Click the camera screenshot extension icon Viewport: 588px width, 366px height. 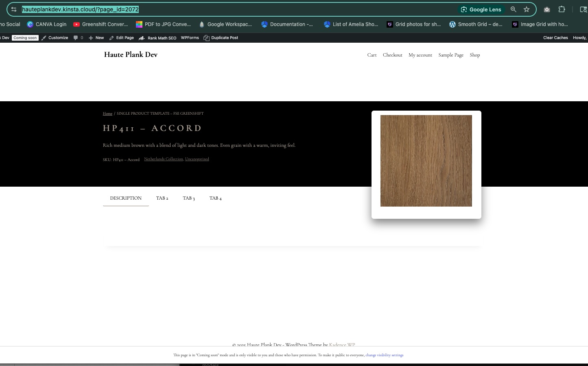point(547,9)
